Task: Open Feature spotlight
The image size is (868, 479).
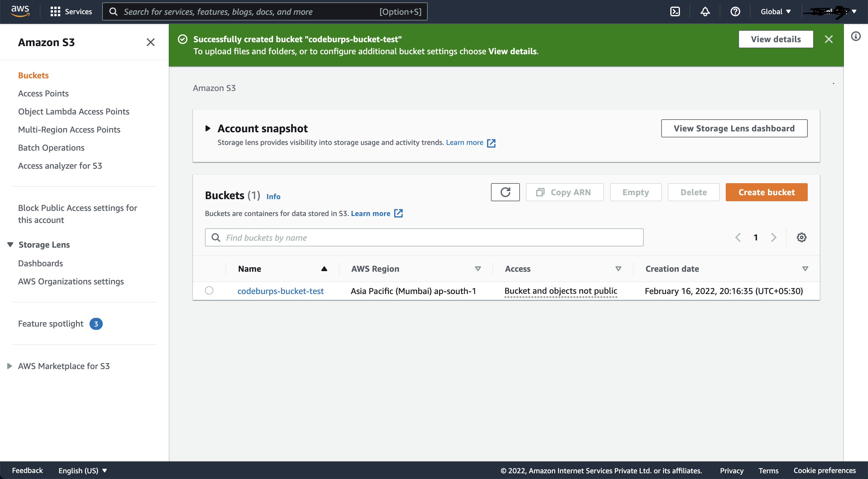Action: (51, 324)
